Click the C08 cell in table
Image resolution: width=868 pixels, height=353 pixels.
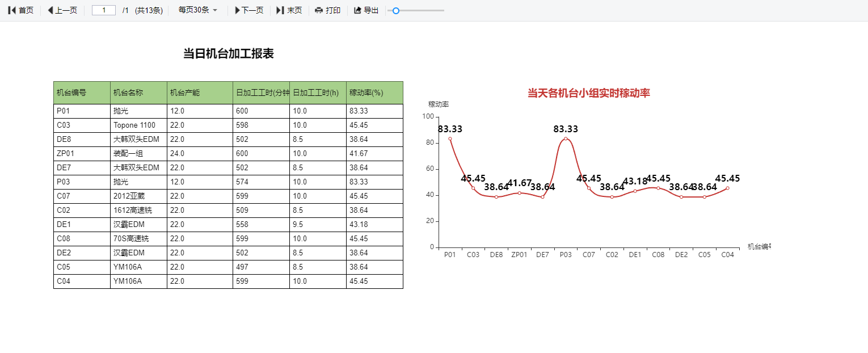[82, 239]
